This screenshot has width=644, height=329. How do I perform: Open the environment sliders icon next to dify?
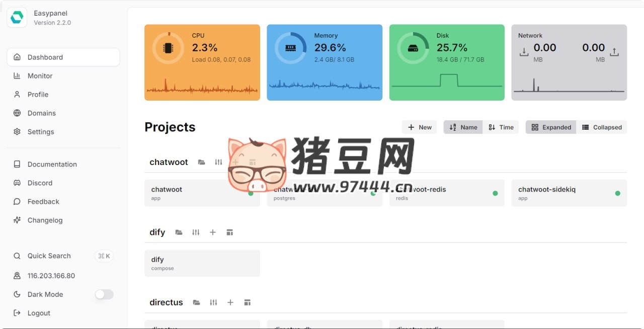196,232
